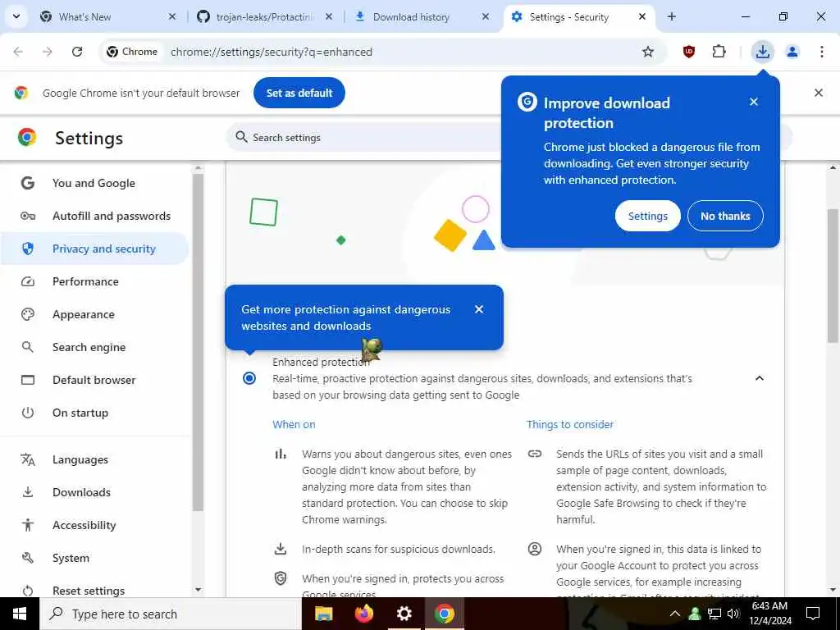Image resolution: width=840 pixels, height=630 pixels.
Task: Open Languages settings
Action: (x=94, y=459)
